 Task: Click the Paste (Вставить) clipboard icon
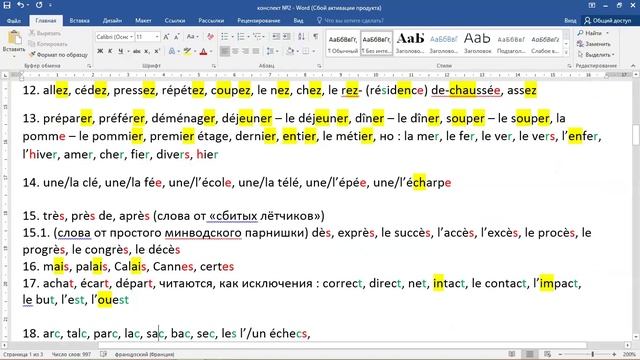tap(14, 38)
